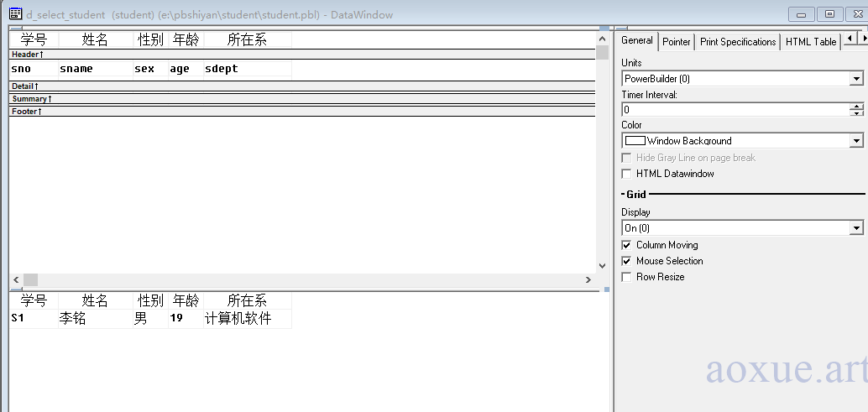Open the Units dropdown
The height and width of the screenshot is (412, 868).
(857, 79)
